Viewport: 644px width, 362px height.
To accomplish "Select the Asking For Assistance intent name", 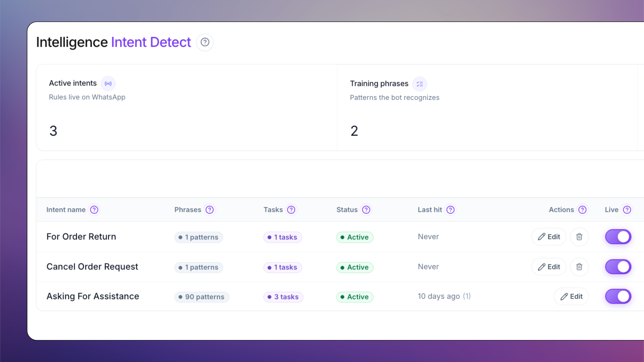I will coord(93,296).
